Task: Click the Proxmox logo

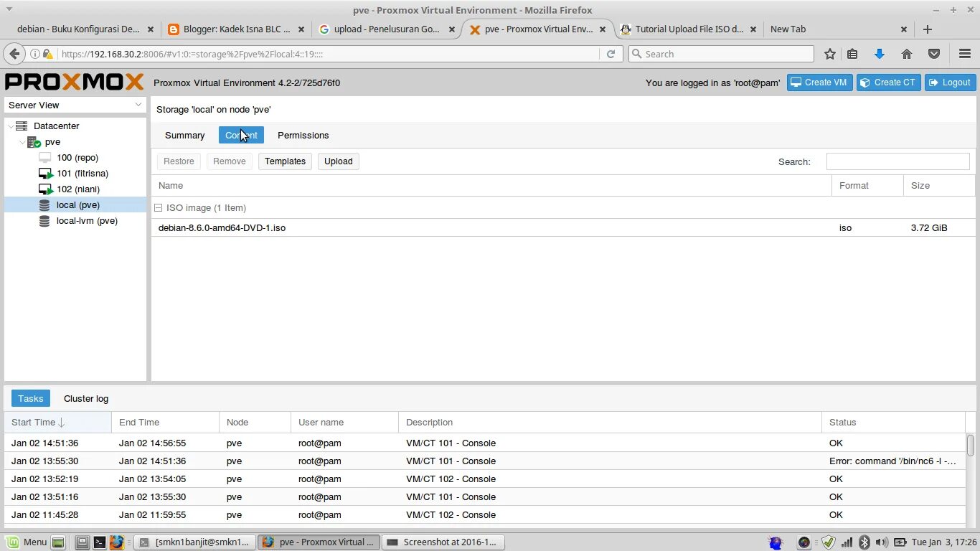Action: 75,83
